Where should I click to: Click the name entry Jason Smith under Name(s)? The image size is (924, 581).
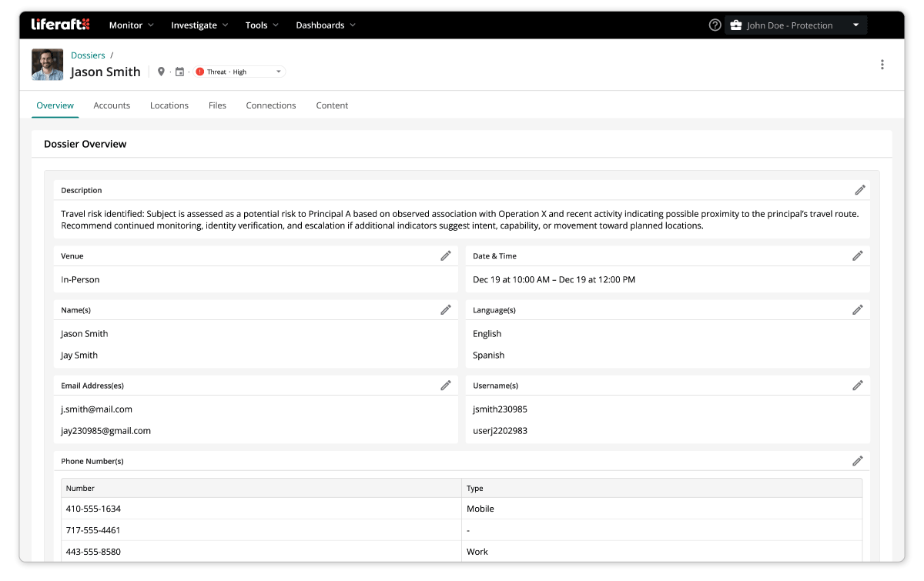(x=85, y=333)
